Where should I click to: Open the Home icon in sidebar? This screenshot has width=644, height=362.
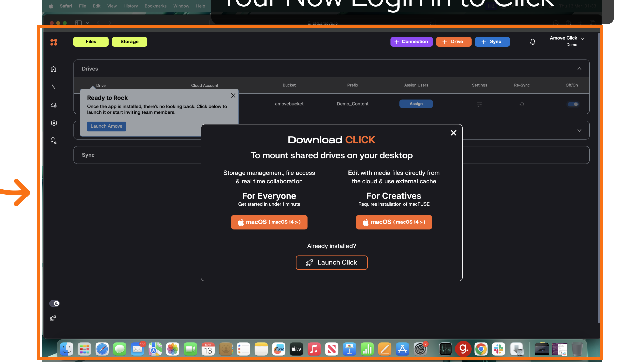[x=54, y=69]
